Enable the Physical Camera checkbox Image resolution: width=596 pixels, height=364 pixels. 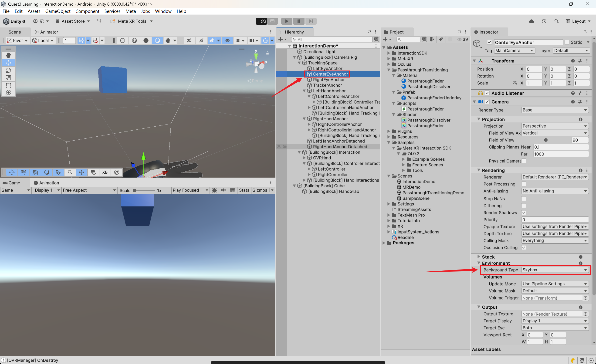pos(524,161)
